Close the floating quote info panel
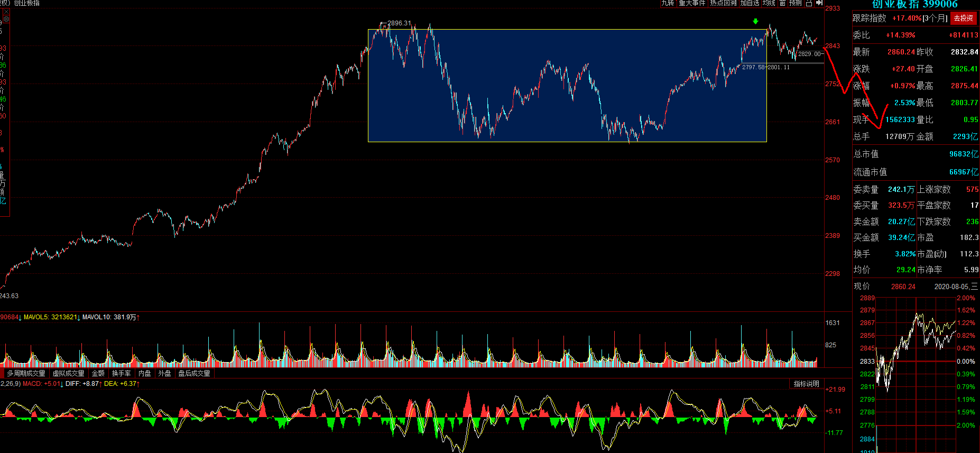 tap(6, 12)
